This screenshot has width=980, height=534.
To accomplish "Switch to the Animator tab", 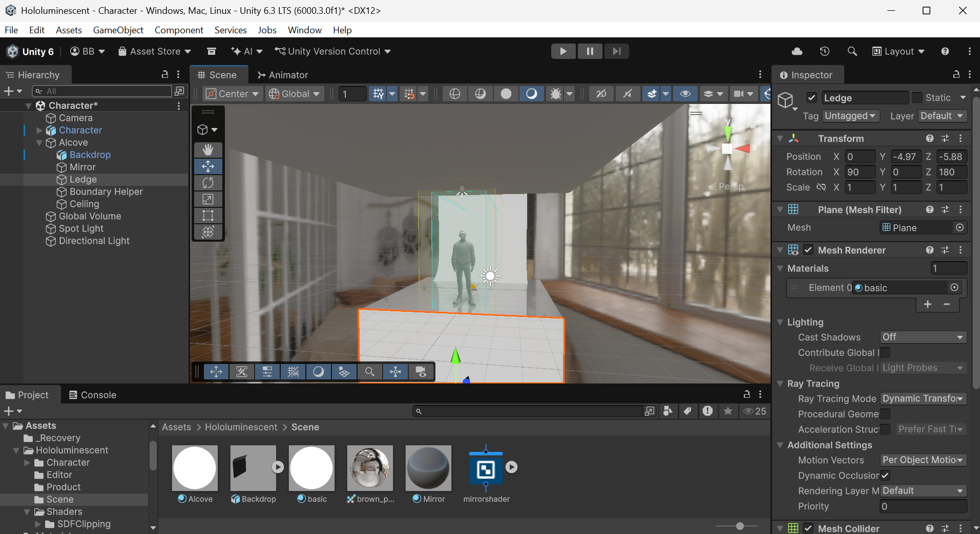I will pyautogui.click(x=283, y=75).
